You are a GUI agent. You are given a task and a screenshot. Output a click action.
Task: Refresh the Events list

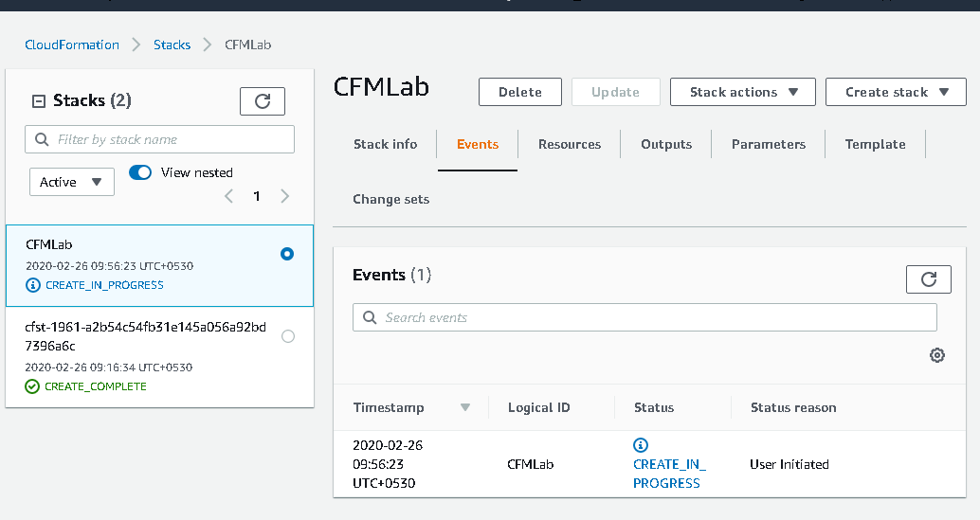928,278
